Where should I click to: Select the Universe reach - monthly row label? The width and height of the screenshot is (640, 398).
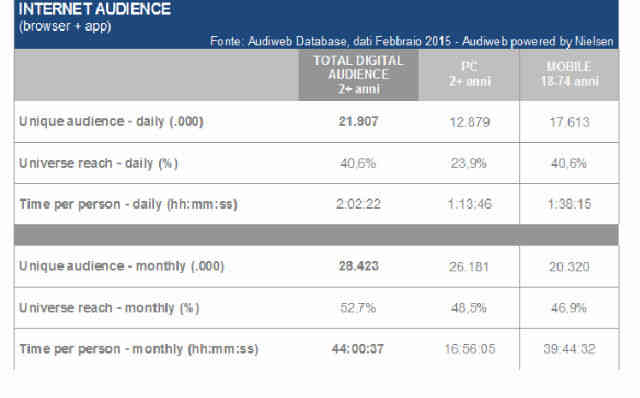pos(109,308)
